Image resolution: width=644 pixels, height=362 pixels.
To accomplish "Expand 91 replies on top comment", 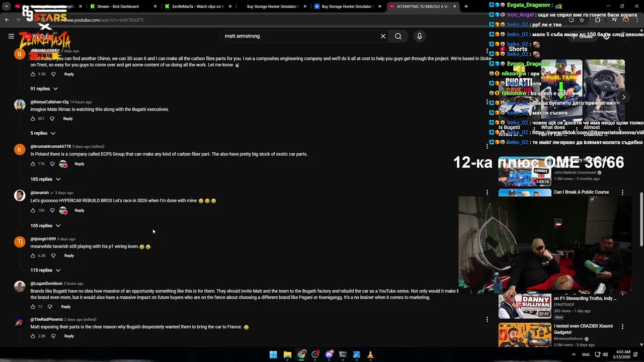I will (x=44, y=89).
